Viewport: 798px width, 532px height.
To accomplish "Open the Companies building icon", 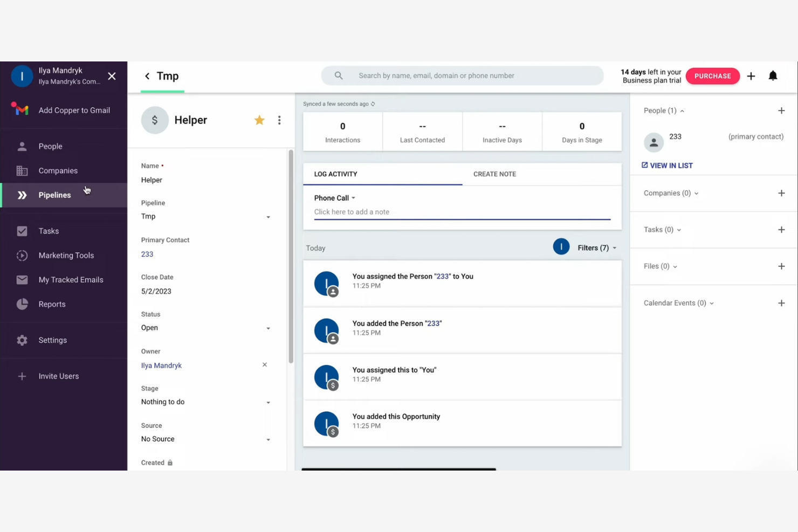I will 22,171.
